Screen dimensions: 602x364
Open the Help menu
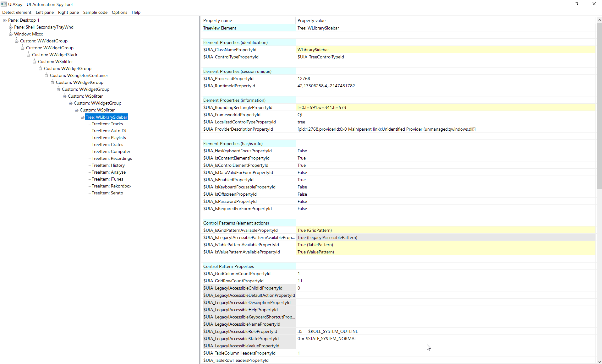pos(136,12)
